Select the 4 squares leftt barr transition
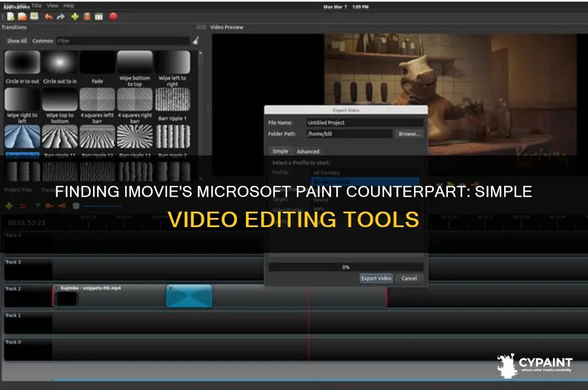Image resolution: width=588 pixels, height=390 pixels. tap(97, 106)
